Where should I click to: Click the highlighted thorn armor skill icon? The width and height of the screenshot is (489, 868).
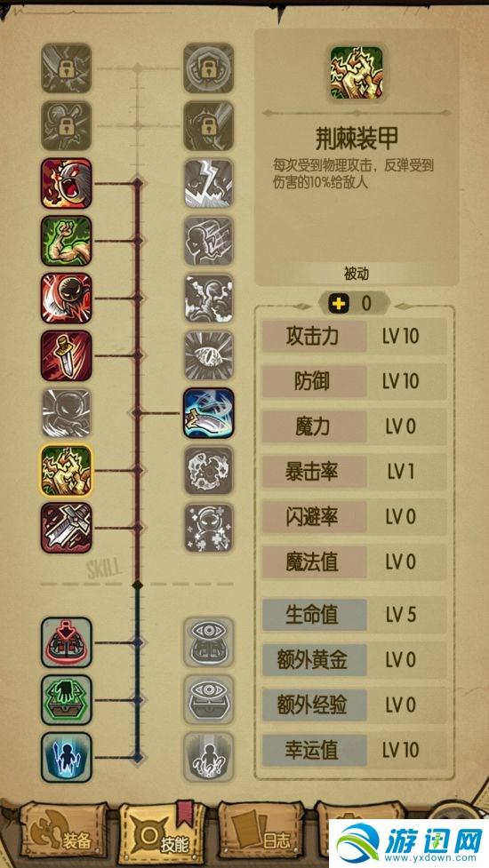(x=66, y=471)
